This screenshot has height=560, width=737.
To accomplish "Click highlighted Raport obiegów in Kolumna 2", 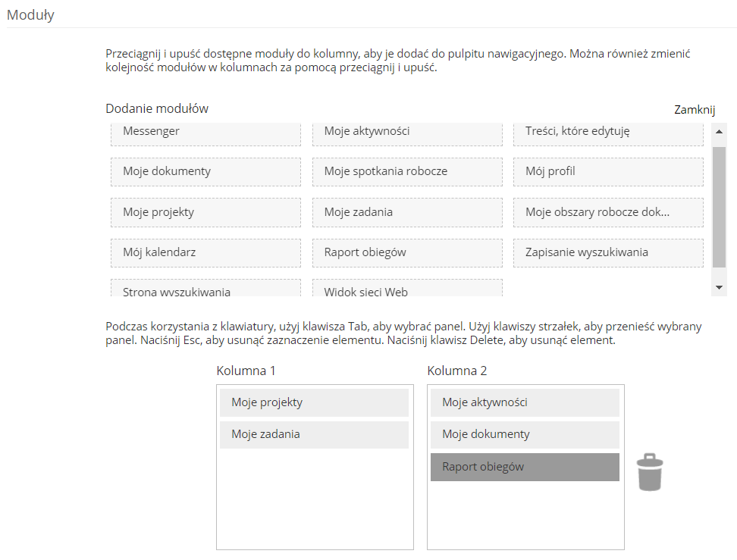I will [x=525, y=467].
